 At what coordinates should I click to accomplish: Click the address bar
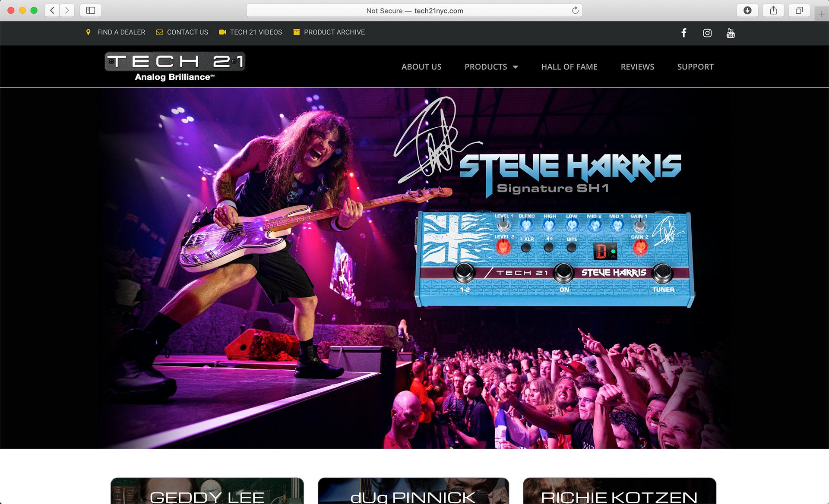coord(414,10)
